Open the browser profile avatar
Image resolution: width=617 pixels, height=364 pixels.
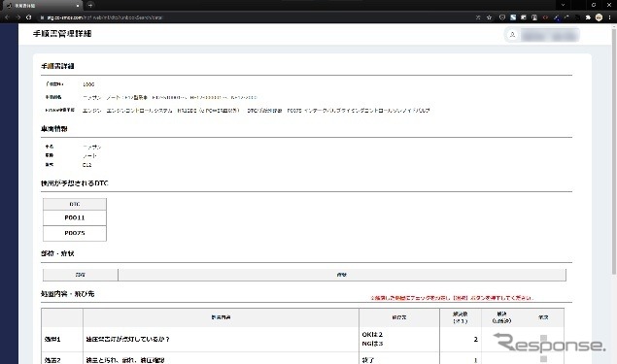click(x=599, y=17)
